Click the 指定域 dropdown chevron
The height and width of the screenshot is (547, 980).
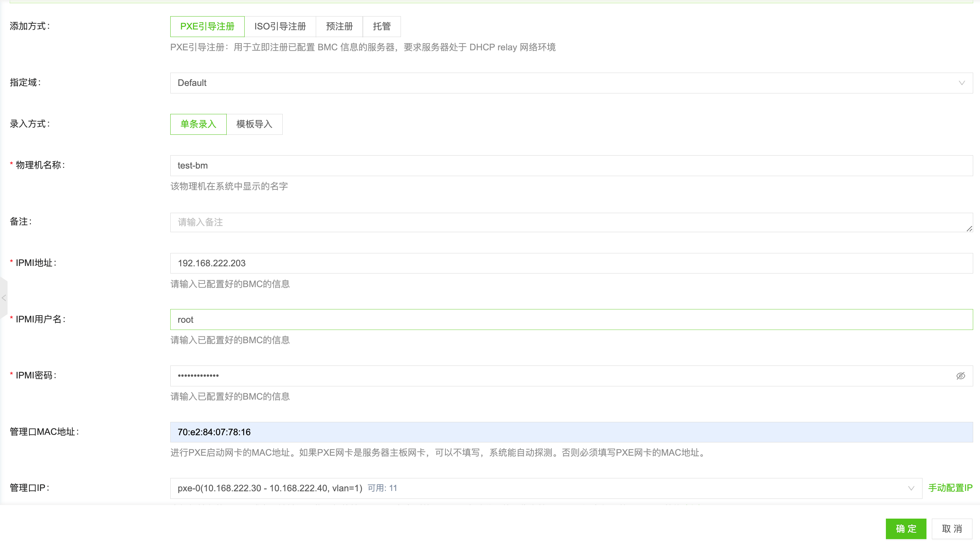[962, 83]
